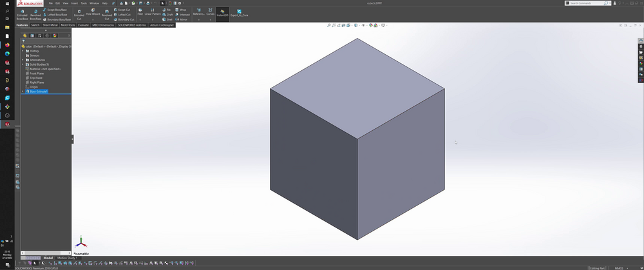Switch to the Evaluate tab
The width and height of the screenshot is (644, 270).
83,25
